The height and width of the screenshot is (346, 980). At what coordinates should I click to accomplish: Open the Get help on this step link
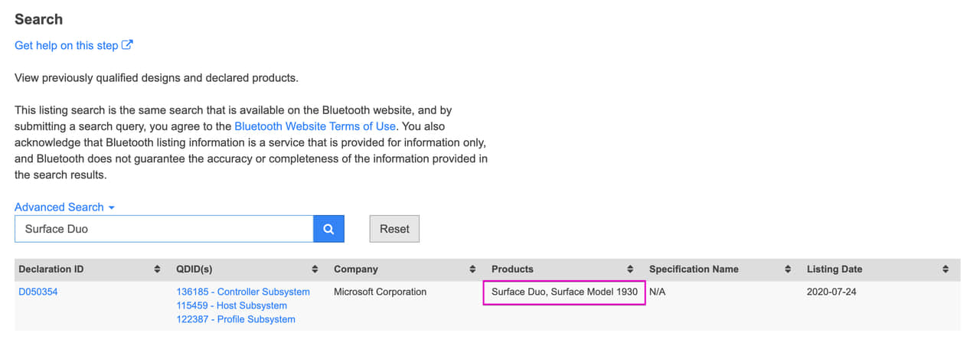coord(67,45)
